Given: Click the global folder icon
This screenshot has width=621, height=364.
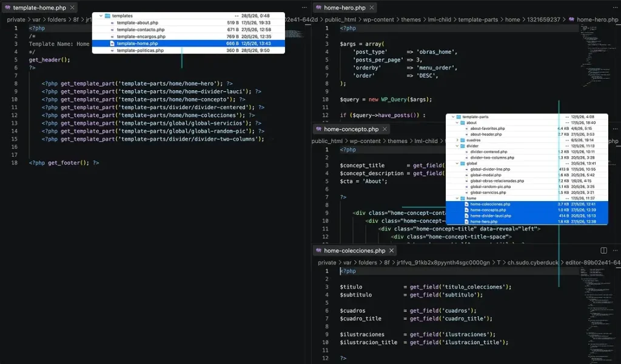Looking at the screenshot, I should 463,164.
